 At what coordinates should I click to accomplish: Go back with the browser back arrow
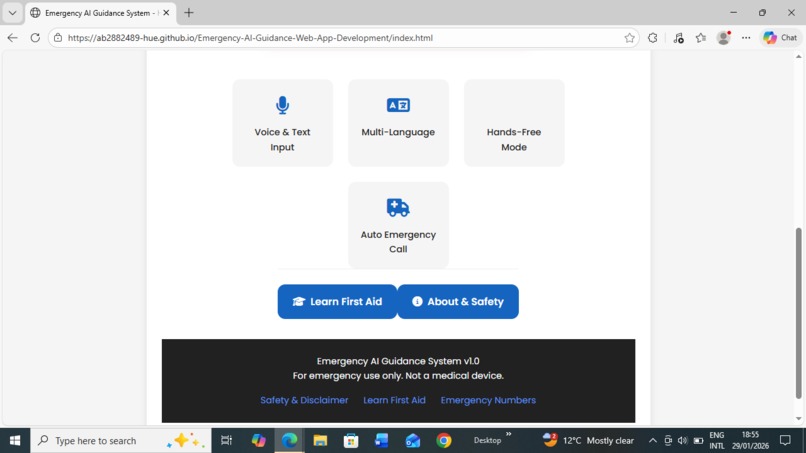pyautogui.click(x=12, y=38)
